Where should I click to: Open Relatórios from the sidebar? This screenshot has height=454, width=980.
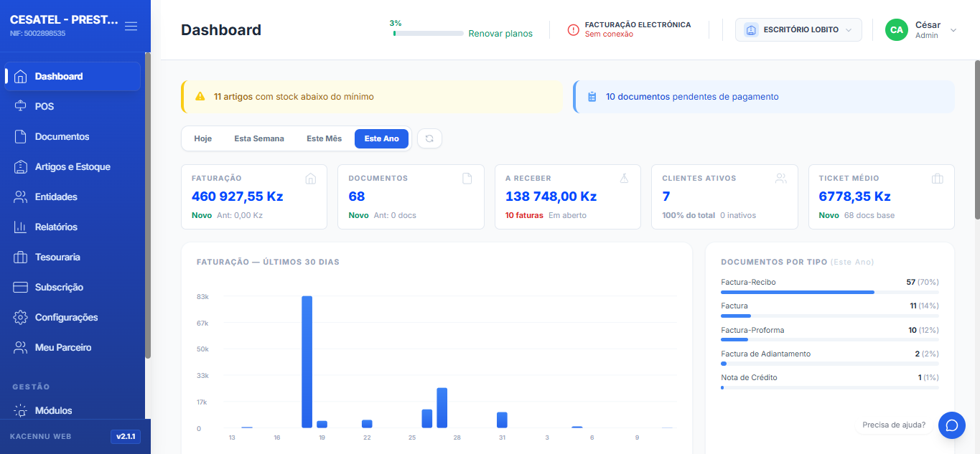click(x=73, y=227)
